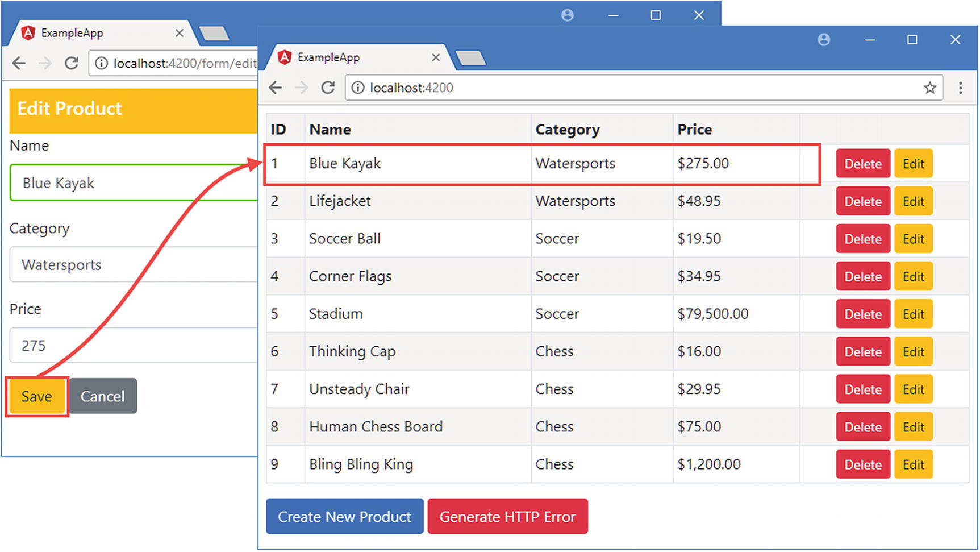Delete the Blue Kayak product
Screen dimensions: 980x552
(863, 164)
